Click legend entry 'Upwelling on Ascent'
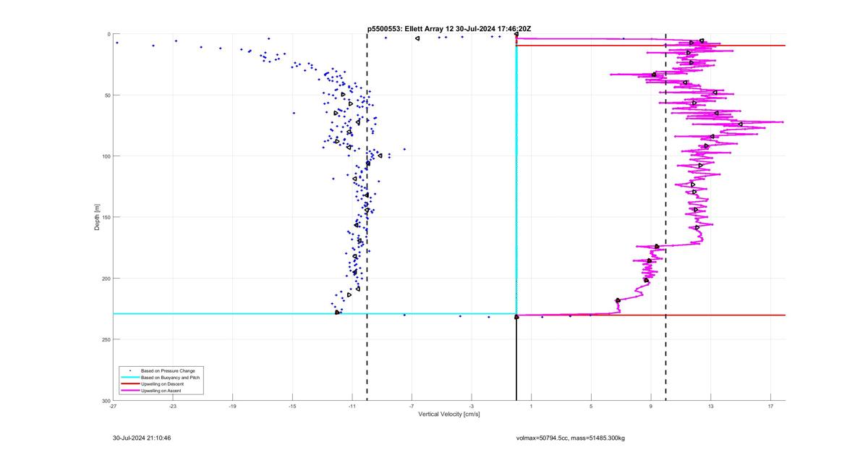 point(161,390)
